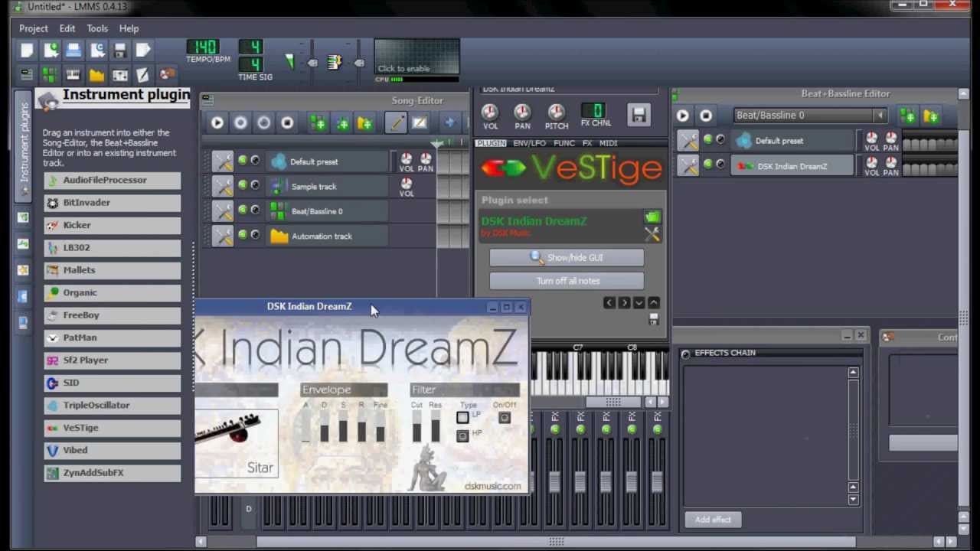Show the Piano Roll via toolbar icon
Viewport: 980px width, 551px height.
(x=73, y=74)
